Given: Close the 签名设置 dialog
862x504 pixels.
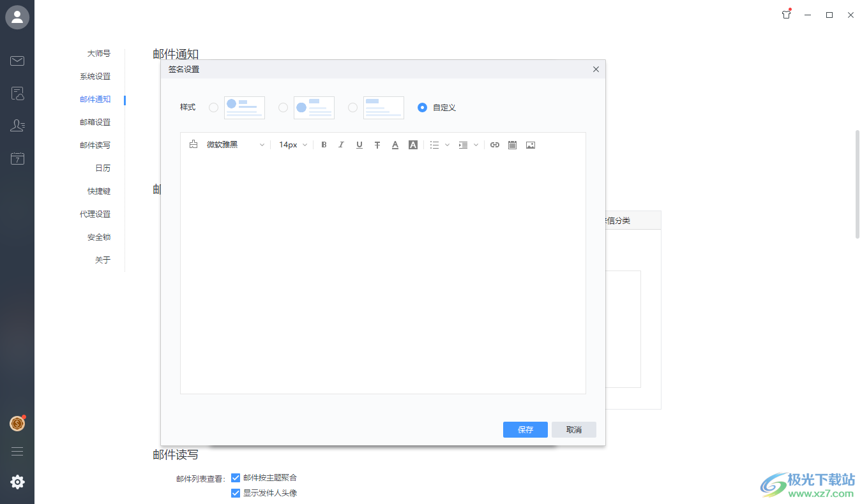Looking at the screenshot, I should click(x=596, y=70).
